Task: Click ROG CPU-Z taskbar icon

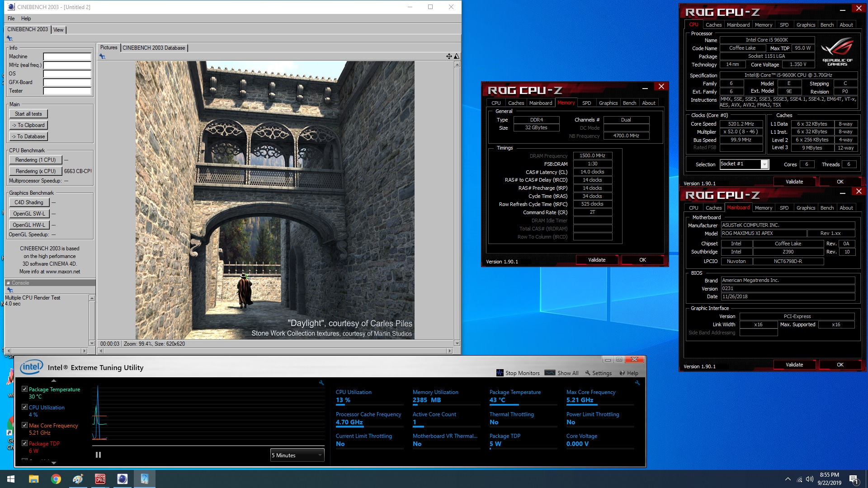Action: [x=100, y=479]
